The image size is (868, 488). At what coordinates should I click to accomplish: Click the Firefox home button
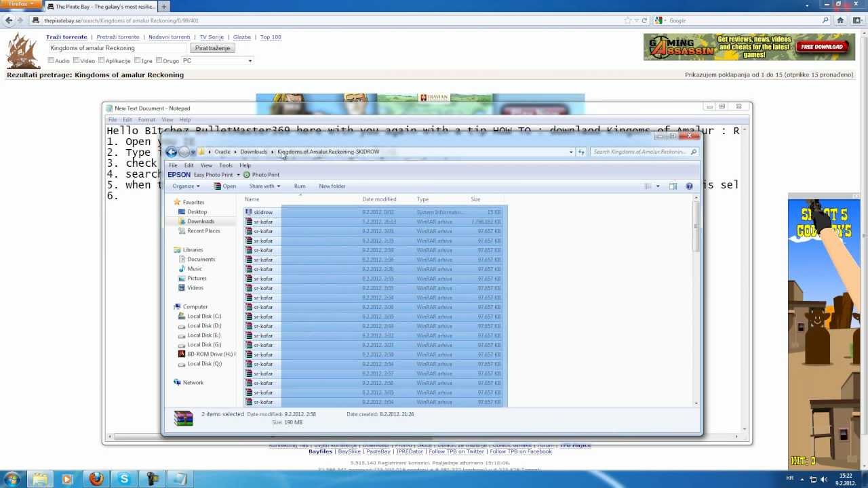pos(840,20)
